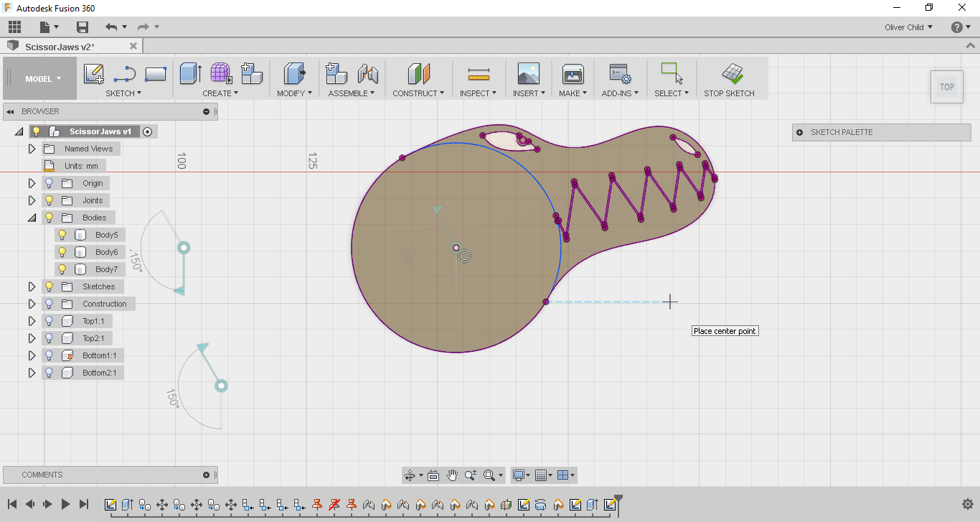
Task: Expand the Origin folder
Action: pyautogui.click(x=32, y=183)
